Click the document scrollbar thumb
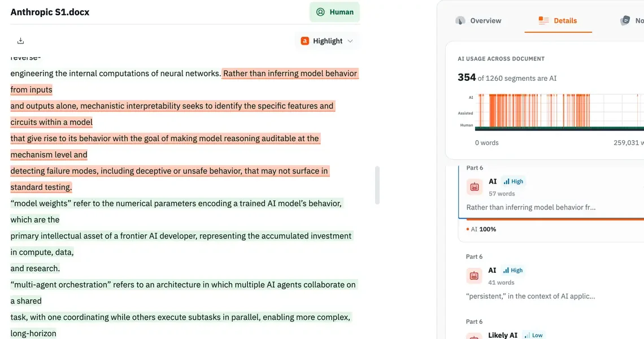This screenshot has width=644, height=339. coord(377,185)
